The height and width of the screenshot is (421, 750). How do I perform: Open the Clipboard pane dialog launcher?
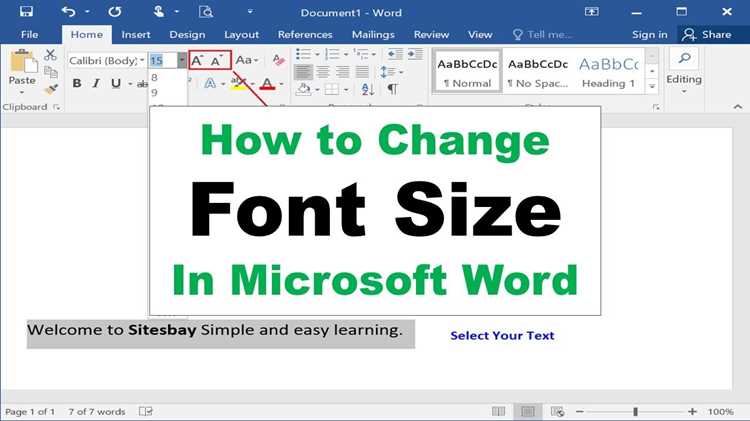point(57,107)
